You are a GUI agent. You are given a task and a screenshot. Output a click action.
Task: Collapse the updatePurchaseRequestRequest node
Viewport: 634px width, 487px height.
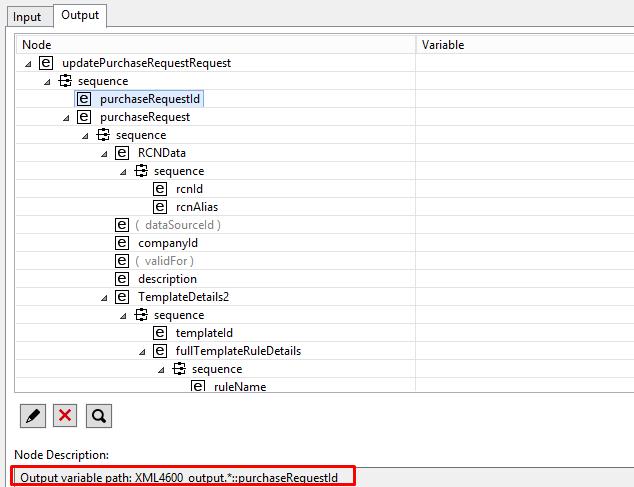click(28, 64)
